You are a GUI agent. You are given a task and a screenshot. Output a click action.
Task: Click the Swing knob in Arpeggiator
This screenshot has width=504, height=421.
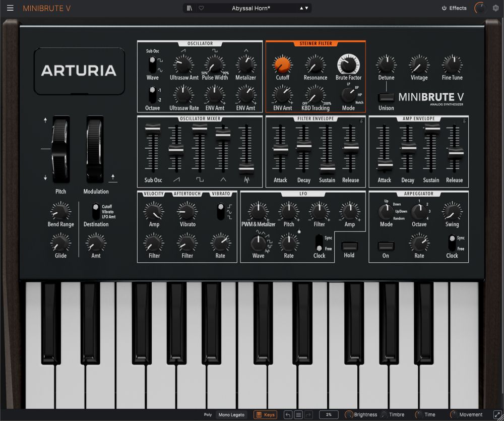452,211
